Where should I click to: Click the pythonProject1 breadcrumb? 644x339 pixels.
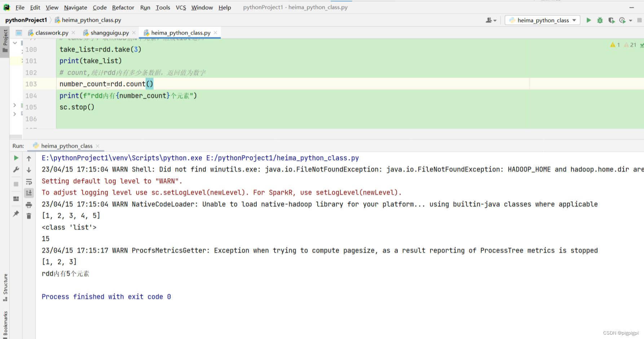pos(26,20)
